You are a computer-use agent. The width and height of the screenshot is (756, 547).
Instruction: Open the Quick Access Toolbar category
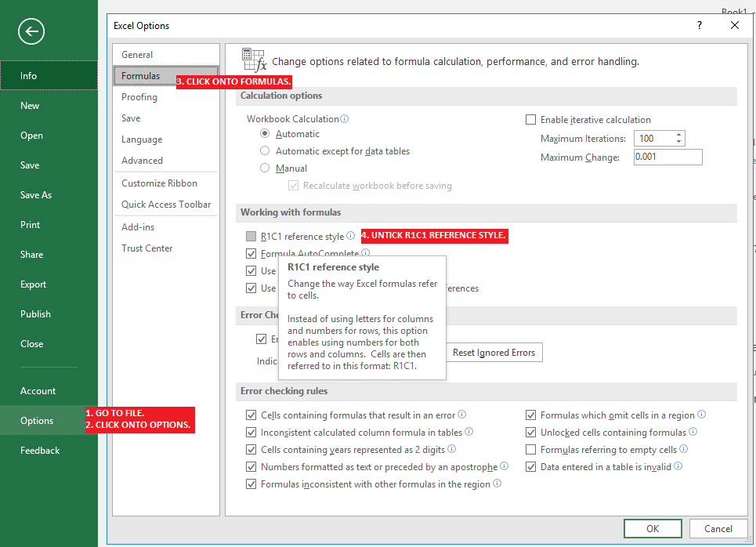[166, 205]
